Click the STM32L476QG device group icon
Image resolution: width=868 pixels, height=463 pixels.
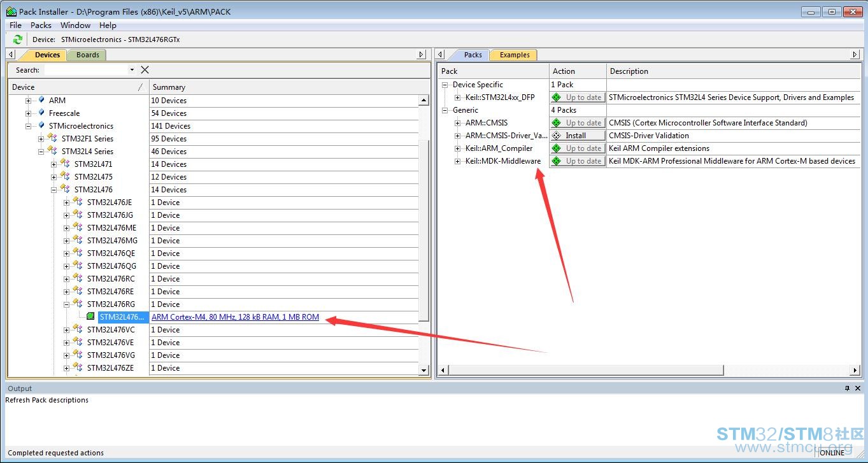point(78,265)
